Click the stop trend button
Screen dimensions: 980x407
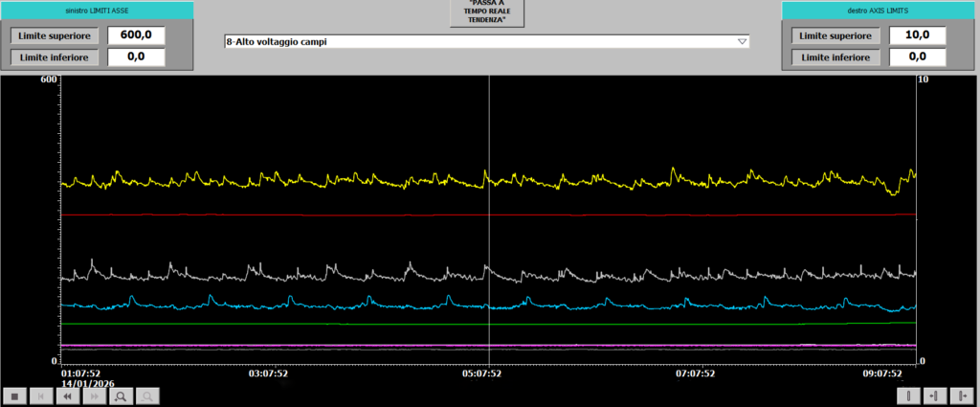coord(13,396)
